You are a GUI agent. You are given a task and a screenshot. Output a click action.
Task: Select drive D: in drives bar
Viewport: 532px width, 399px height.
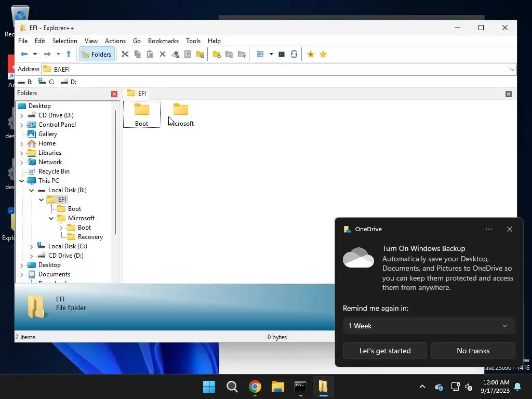pyautogui.click(x=68, y=82)
